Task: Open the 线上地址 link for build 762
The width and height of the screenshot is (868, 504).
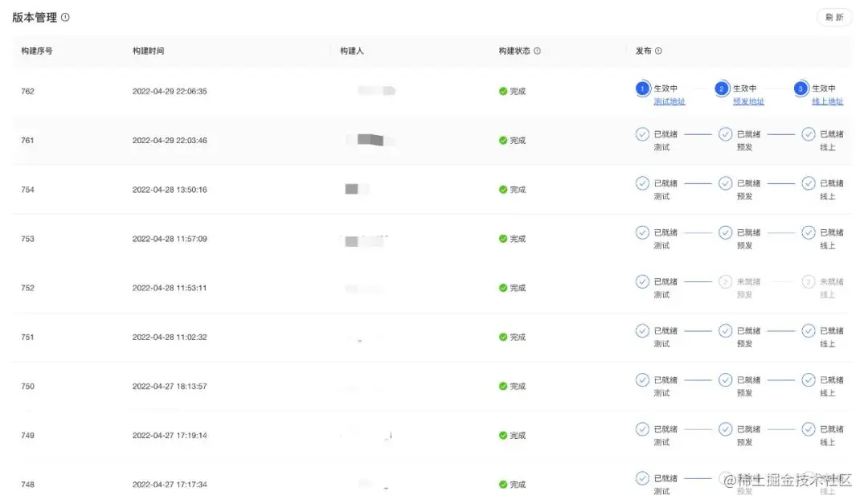Action: click(x=828, y=101)
